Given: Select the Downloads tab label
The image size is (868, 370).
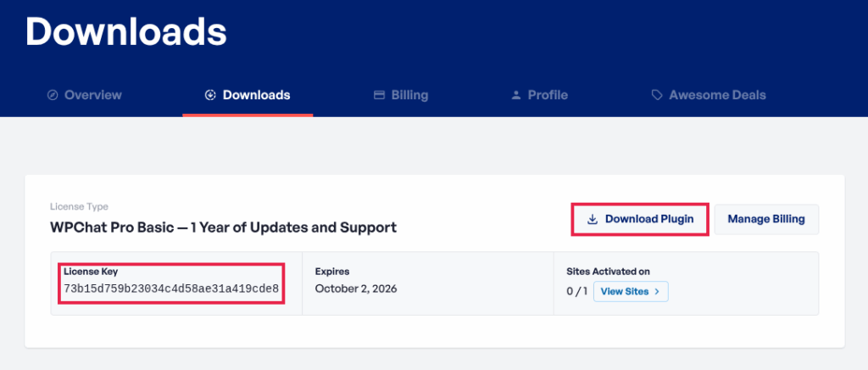Looking at the screenshot, I should coord(256,95).
